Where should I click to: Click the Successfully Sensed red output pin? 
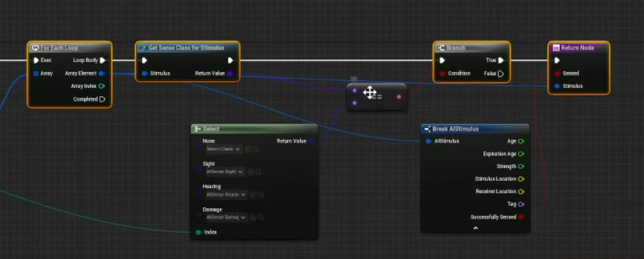[x=521, y=217]
